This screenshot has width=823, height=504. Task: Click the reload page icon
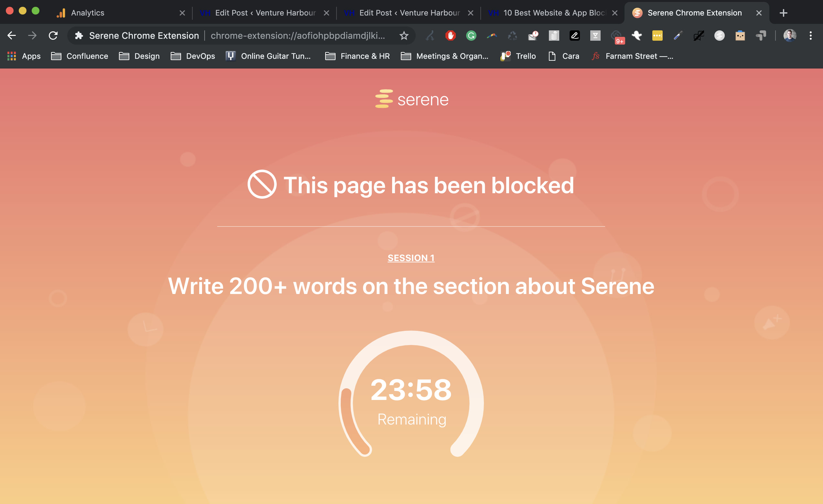point(53,37)
